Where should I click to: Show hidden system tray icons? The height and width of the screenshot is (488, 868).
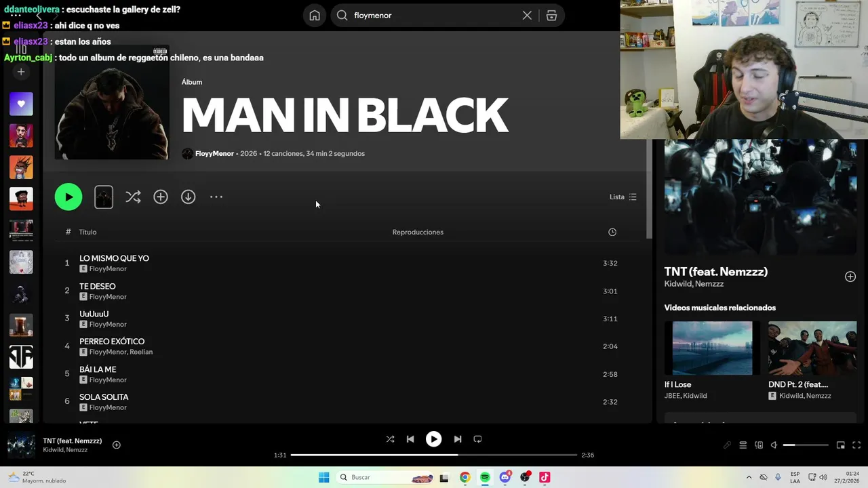749,477
